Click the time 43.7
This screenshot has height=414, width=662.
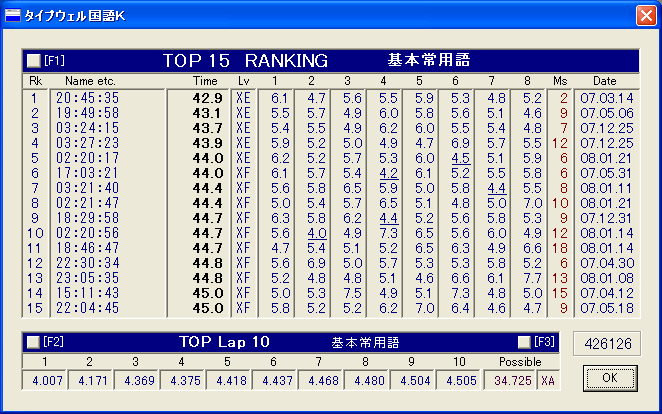click(207, 128)
